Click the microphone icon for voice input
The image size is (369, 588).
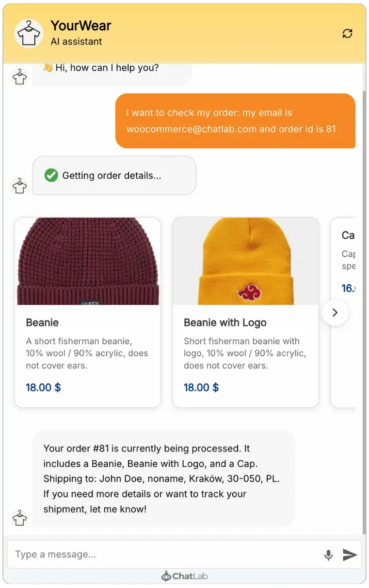[x=328, y=554]
